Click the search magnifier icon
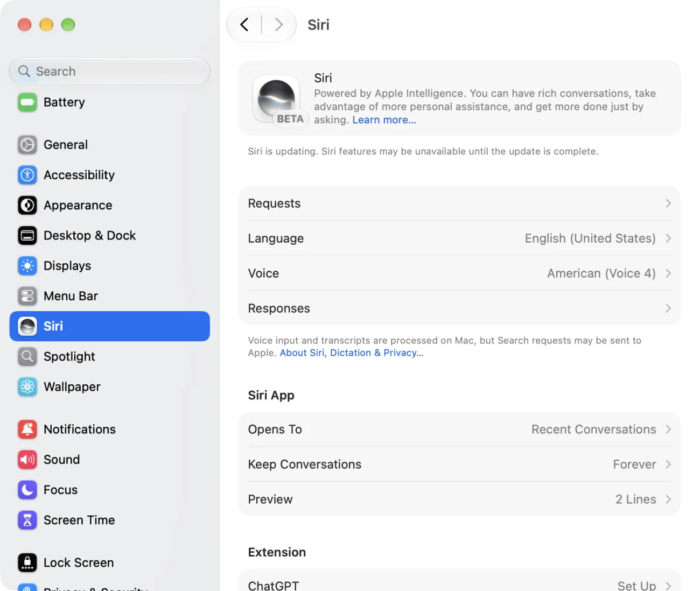The width and height of the screenshot is (700, 591). [24, 71]
